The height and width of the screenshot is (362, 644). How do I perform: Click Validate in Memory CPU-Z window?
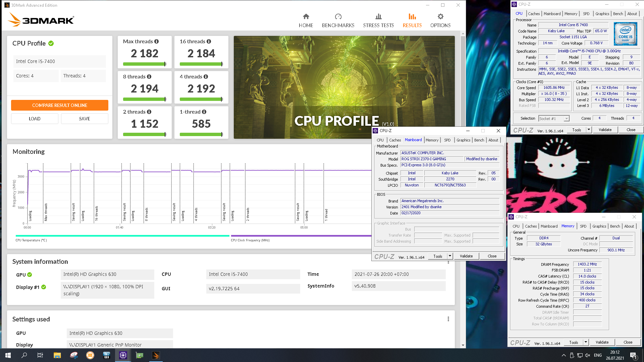[602, 342]
